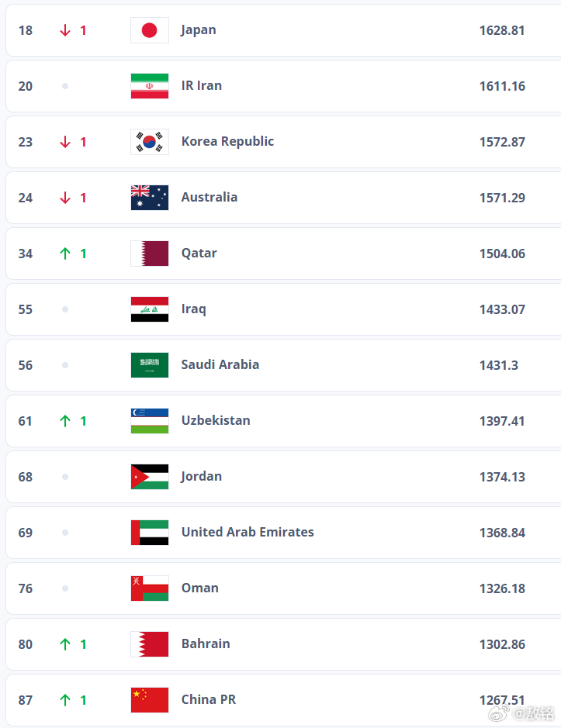Click the China PR flag icon
Viewport: 561px width, 728px height.
tap(149, 699)
